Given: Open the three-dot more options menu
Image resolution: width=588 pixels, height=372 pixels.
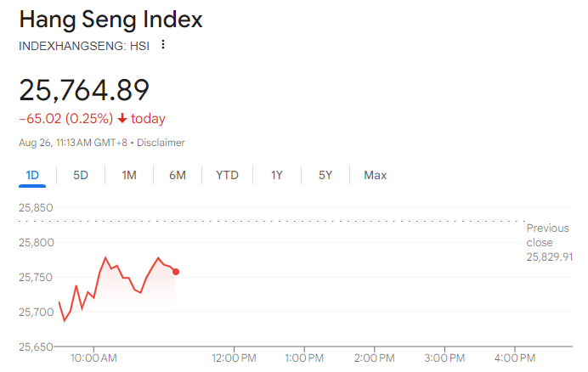Looking at the screenshot, I should 163,45.
